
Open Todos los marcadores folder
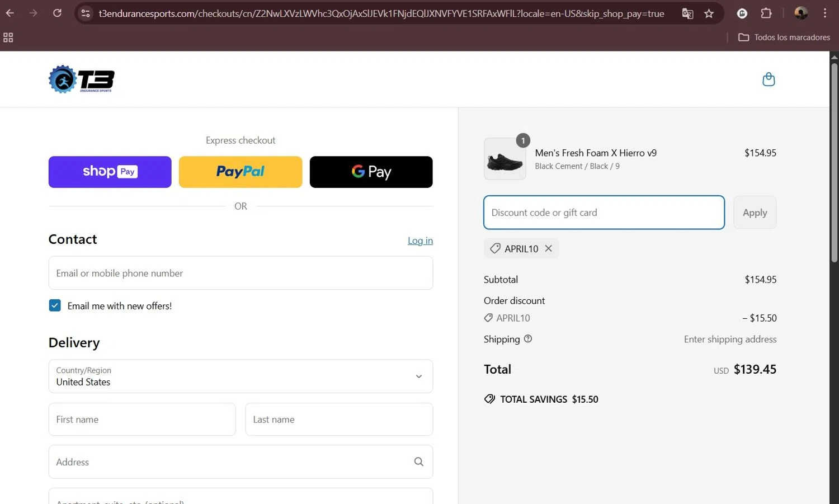coord(784,37)
